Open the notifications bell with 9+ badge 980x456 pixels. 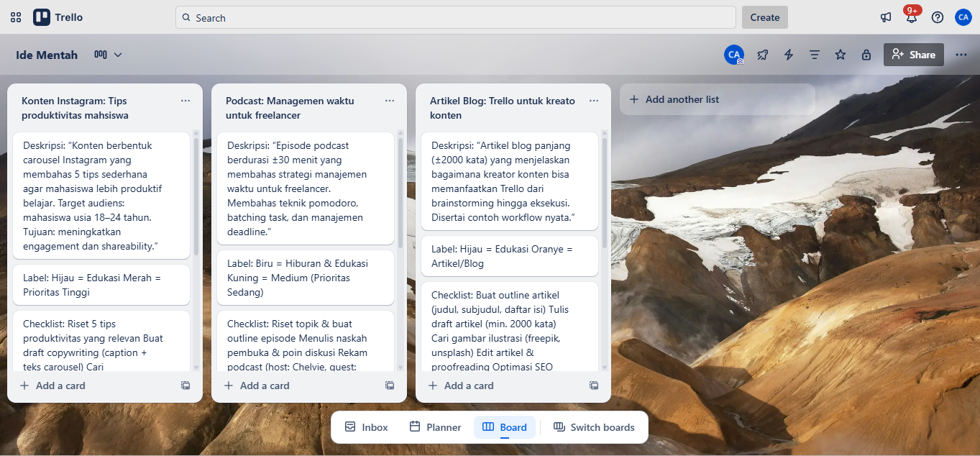coord(912,17)
